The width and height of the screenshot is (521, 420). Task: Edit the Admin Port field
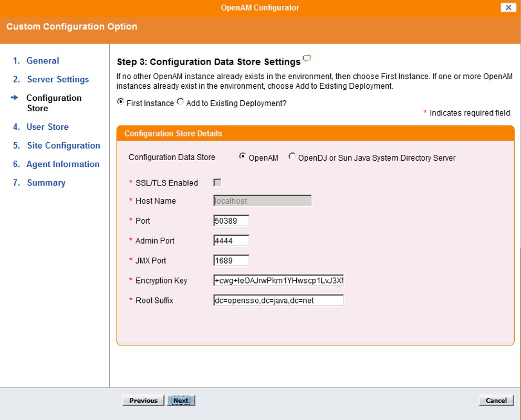231,240
